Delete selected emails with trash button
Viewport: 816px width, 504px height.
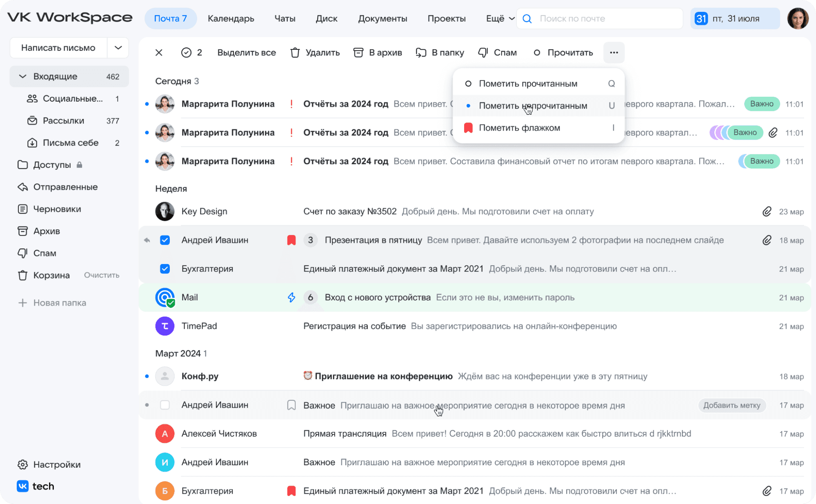315,53
